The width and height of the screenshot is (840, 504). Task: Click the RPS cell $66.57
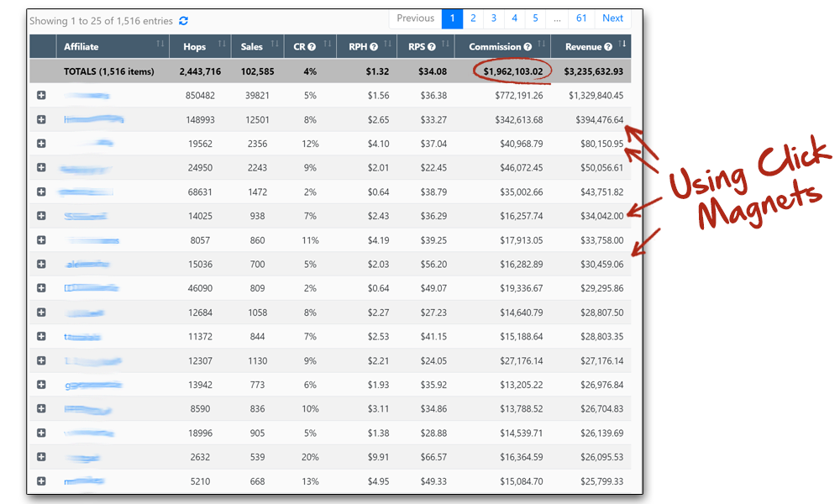point(433,457)
